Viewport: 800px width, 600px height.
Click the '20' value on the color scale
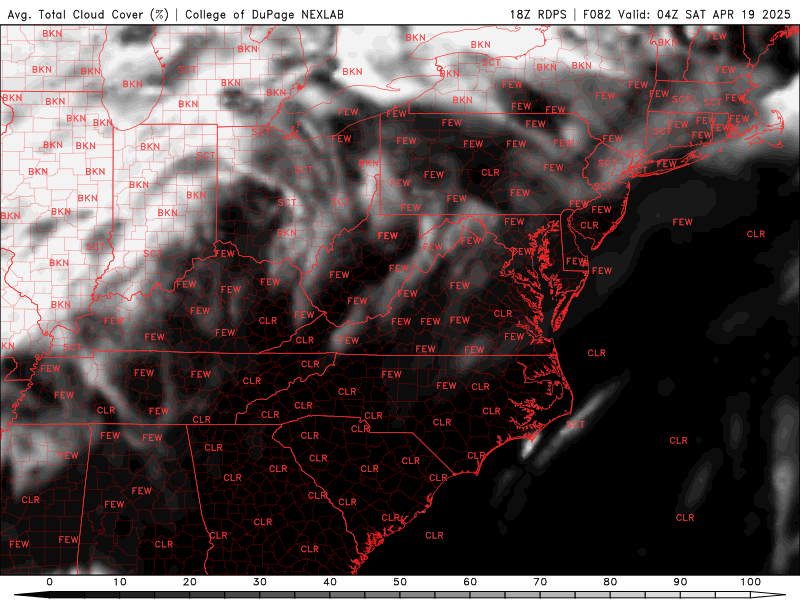click(x=190, y=582)
